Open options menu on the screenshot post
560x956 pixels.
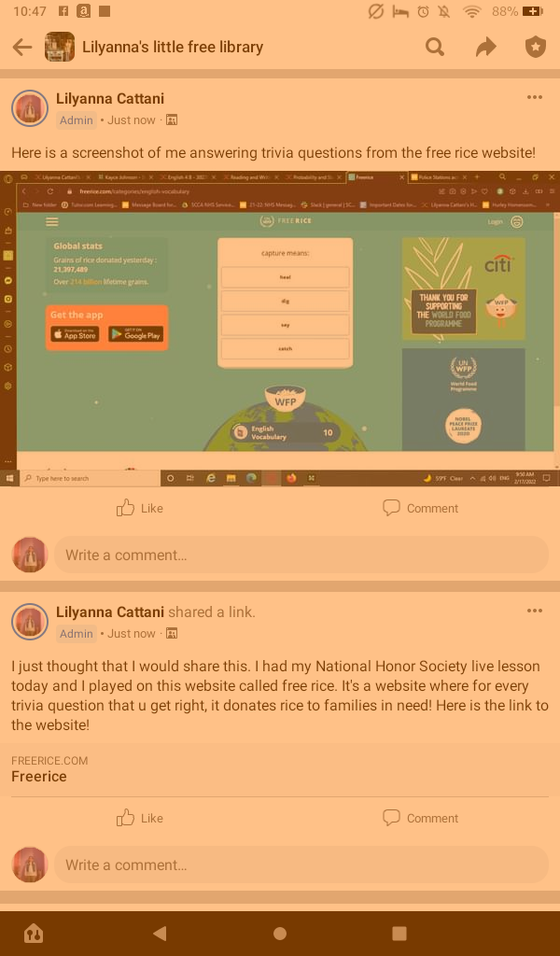535,97
